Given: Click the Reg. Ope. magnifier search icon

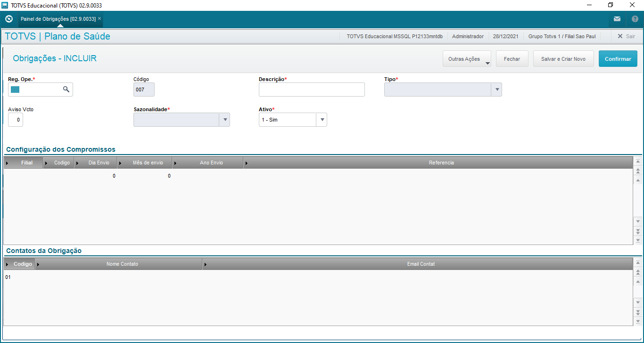Looking at the screenshot, I should [66, 89].
